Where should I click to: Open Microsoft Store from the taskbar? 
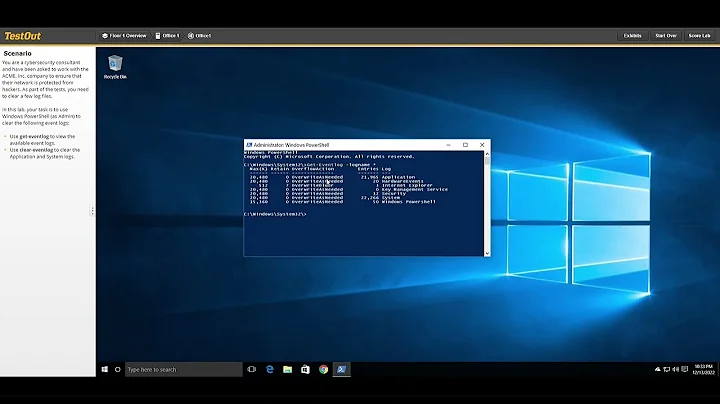pyautogui.click(x=305, y=370)
